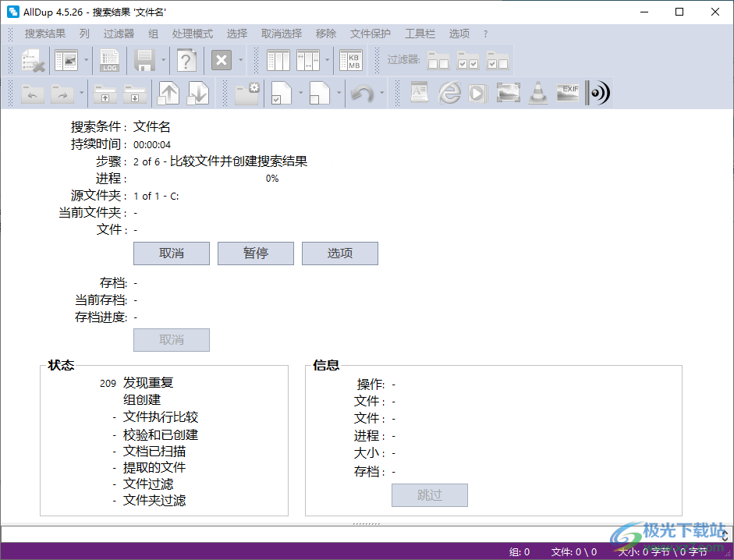Expand the save icon dropdown arrow

click(163, 60)
